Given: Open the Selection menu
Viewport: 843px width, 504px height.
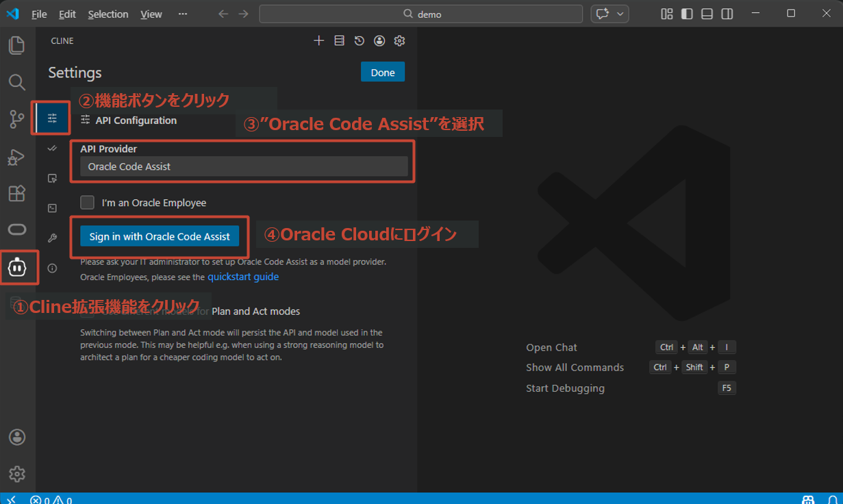Looking at the screenshot, I should pyautogui.click(x=108, y=14).
